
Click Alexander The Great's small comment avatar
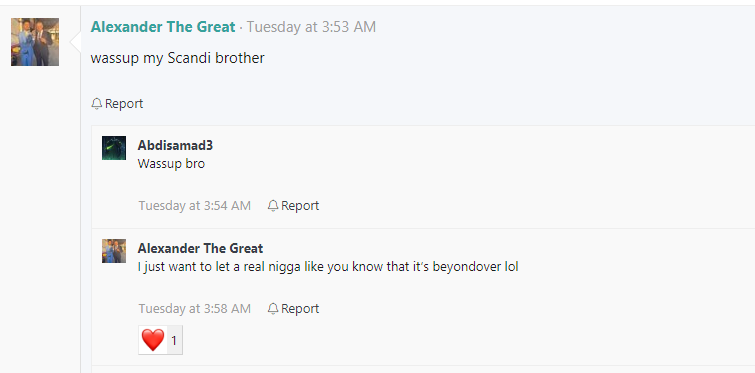click(x=114, y=251)
